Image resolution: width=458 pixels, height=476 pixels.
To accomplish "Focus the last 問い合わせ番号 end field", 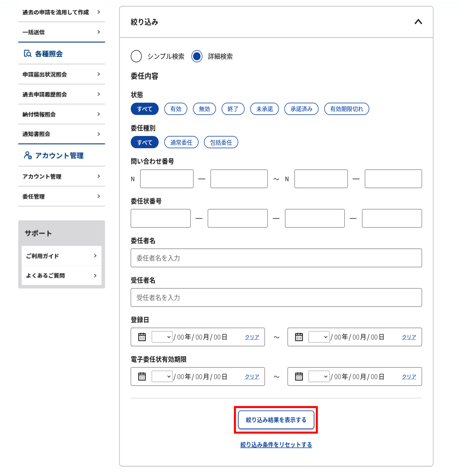I will coord(393,179).
